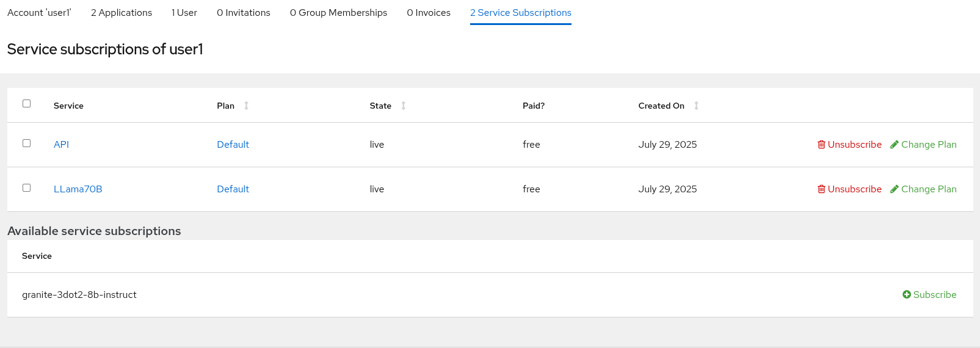Click 'live' state in API row

(x=377, y=145)
